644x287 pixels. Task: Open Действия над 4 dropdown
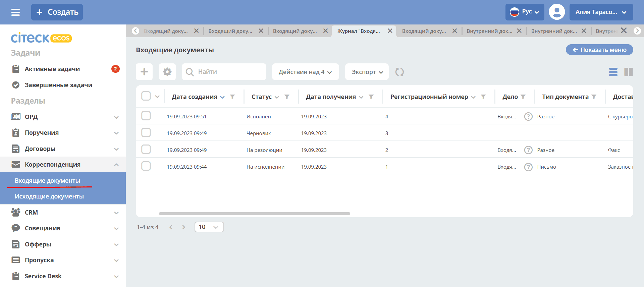(305, 72)
